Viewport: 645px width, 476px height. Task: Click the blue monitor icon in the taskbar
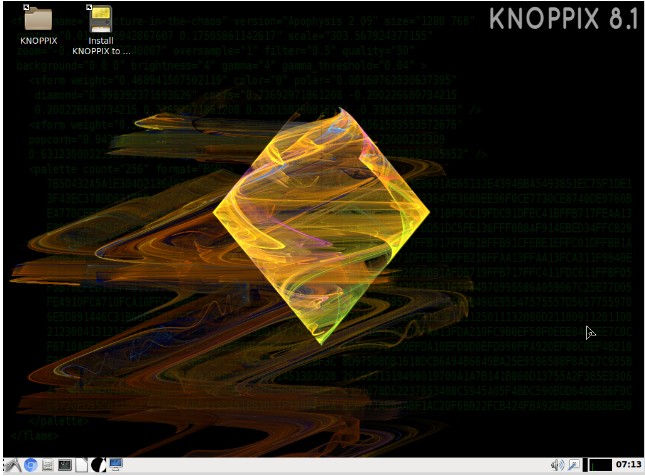tap(116, 465)
